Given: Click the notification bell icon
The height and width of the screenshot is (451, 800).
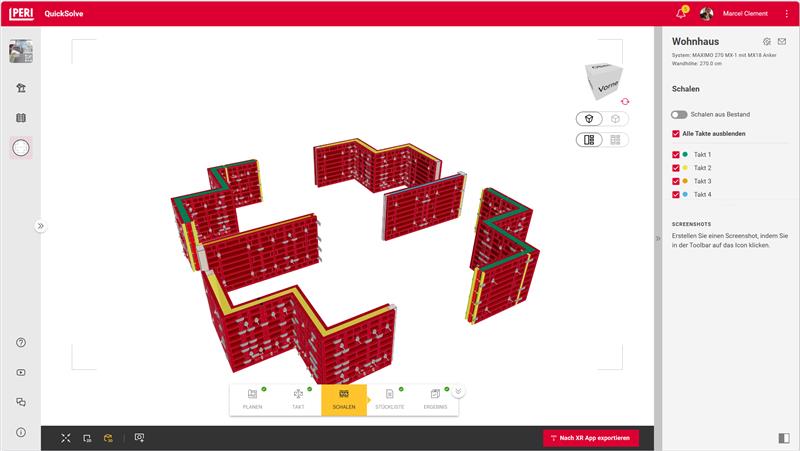Looking at the screenshot, I should coord(681,13).
